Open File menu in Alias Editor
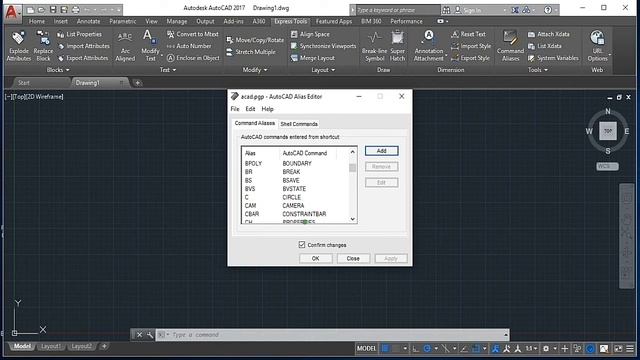 point(235,109)
